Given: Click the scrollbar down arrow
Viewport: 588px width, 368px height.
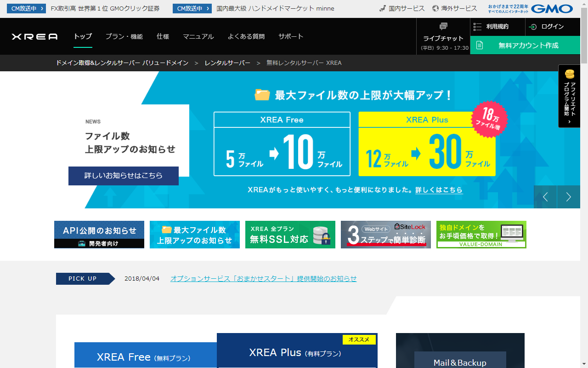Looking at the screenshot, I should click(584, 364).
